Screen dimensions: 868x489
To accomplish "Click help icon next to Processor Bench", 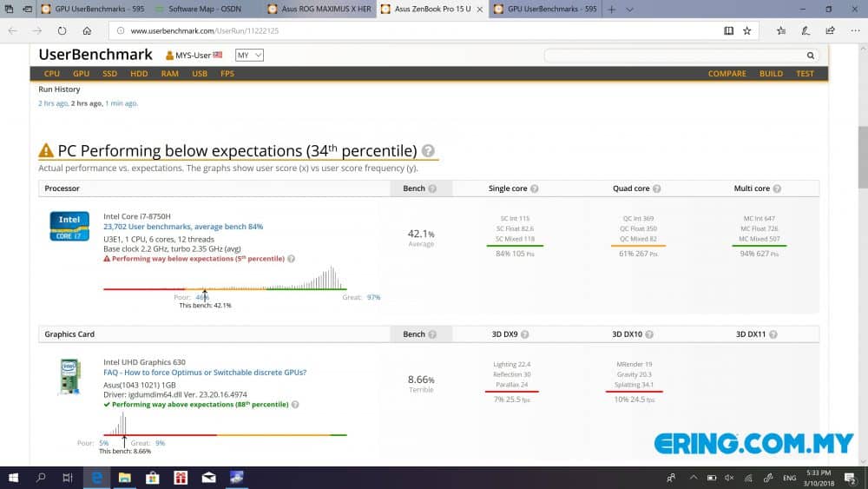I will [x=432, y=188].
